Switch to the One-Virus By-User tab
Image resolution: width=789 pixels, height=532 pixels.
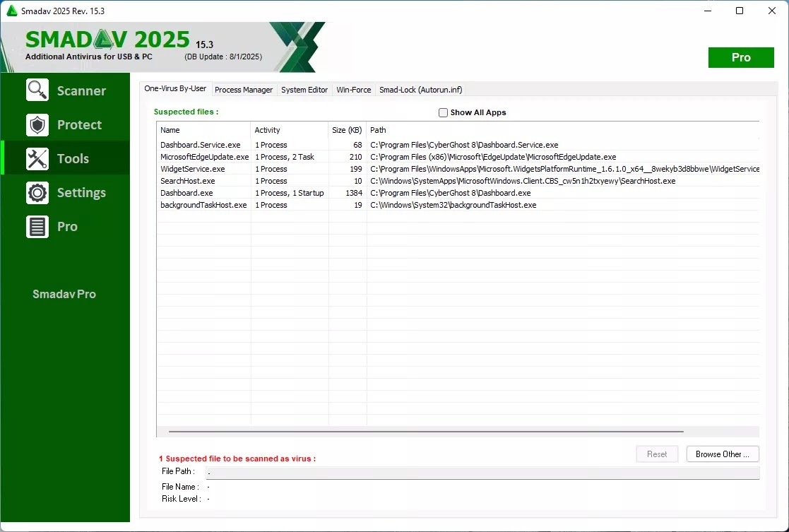175,88
